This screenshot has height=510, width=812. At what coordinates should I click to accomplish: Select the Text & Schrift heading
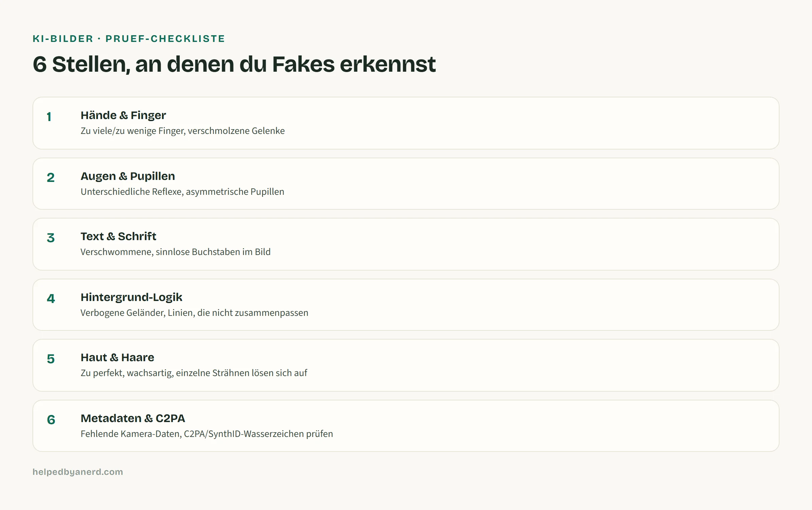118,236
